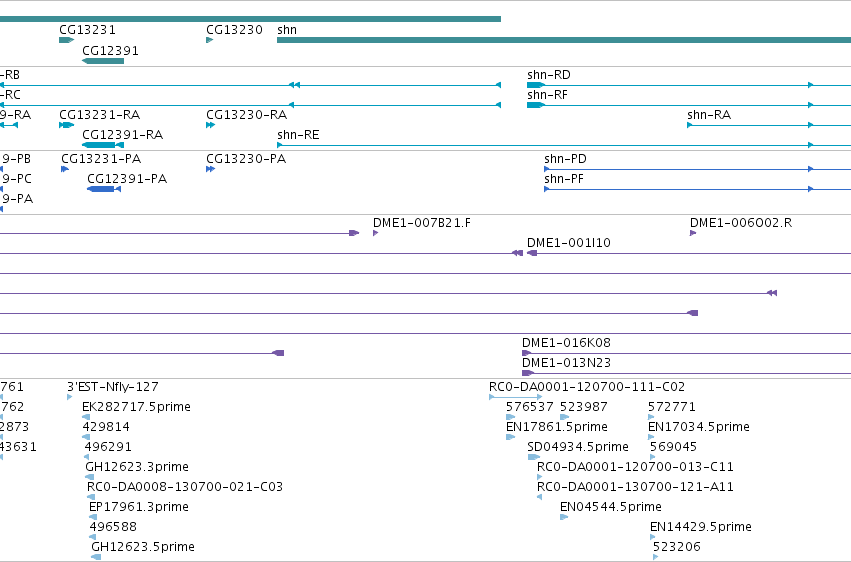Viewport: 851px width, 562px height.
Task: Select the DME1-016K08 clone feature
Action: pyautogui.click(x=686, y=353)
